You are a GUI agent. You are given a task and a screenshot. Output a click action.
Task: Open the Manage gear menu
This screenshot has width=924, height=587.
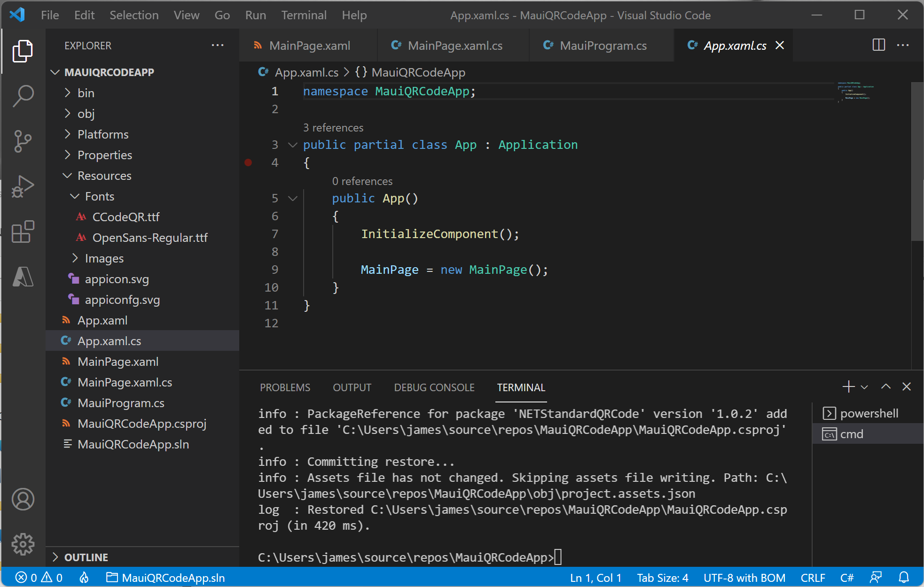[x=23, y=544]
